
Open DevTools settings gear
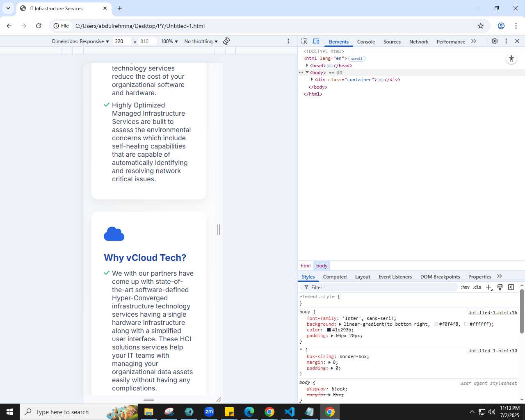(x=495, y=41)
